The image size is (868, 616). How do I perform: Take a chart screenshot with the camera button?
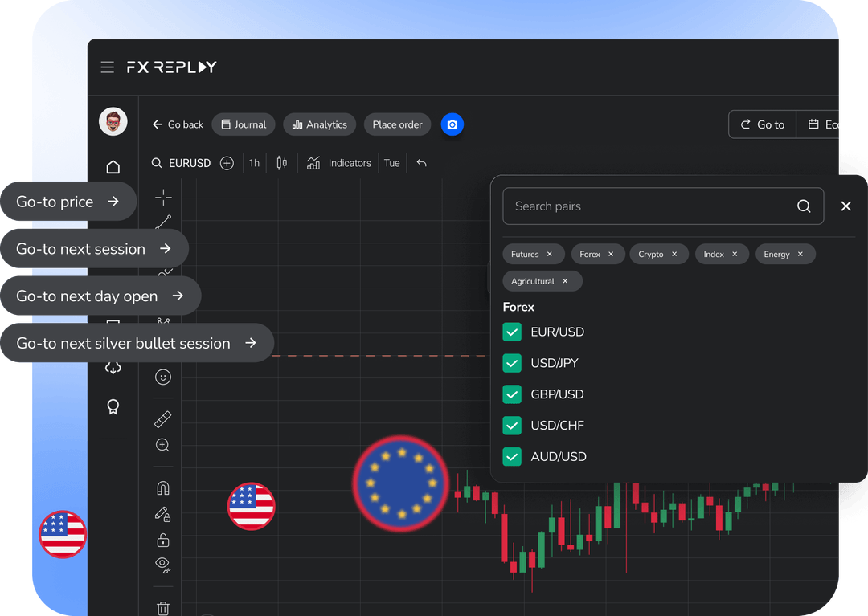click(x=452, y=124)
